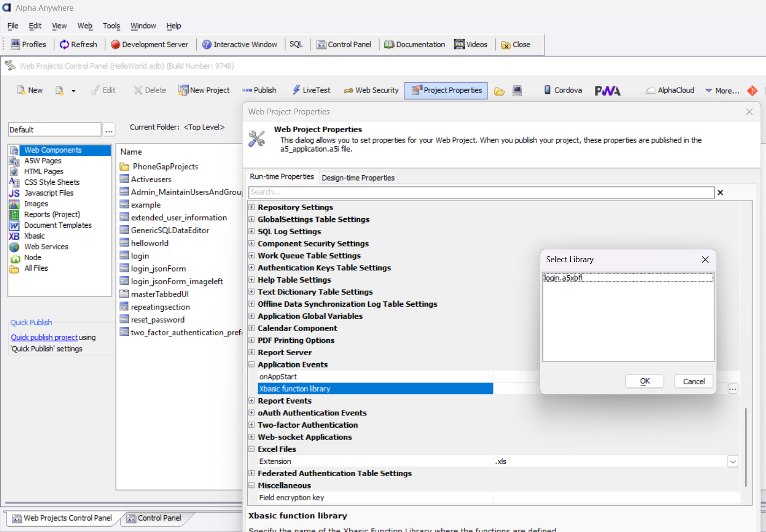Click the SQL toolbar button

tap(296, 45)
